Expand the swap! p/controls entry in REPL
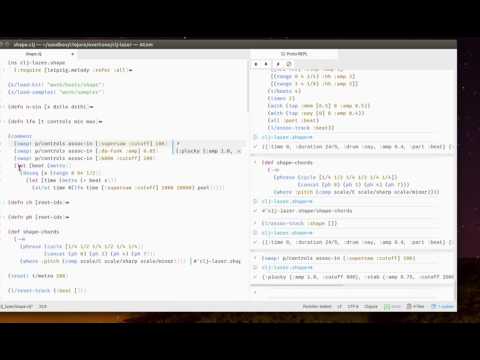This screenshot has width=480, height=360. click(x=255, y=258)
